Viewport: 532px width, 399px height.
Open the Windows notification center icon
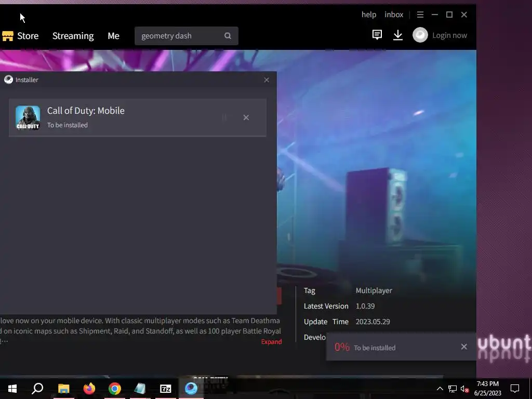tap(515, 389)
